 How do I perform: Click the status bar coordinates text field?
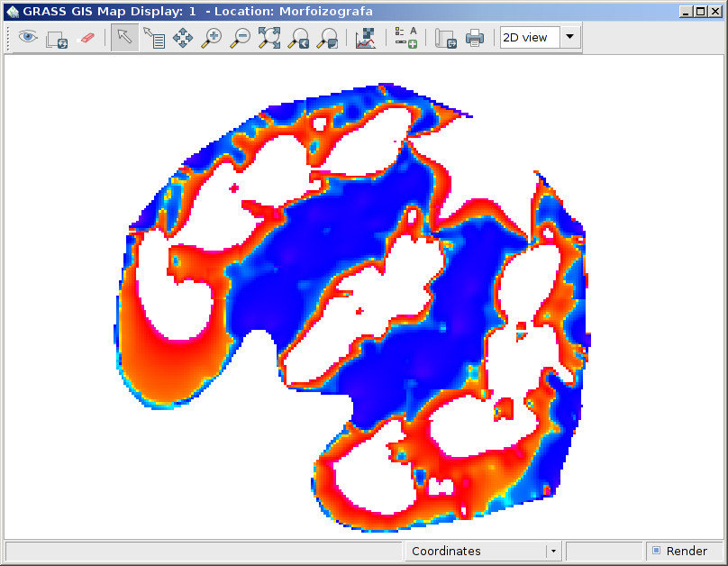(204, 552)
